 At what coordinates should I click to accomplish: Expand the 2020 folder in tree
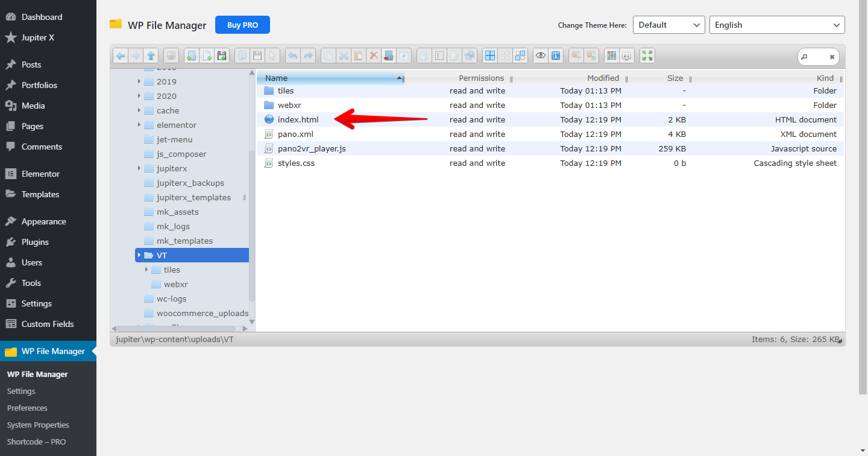coord(139,96)
